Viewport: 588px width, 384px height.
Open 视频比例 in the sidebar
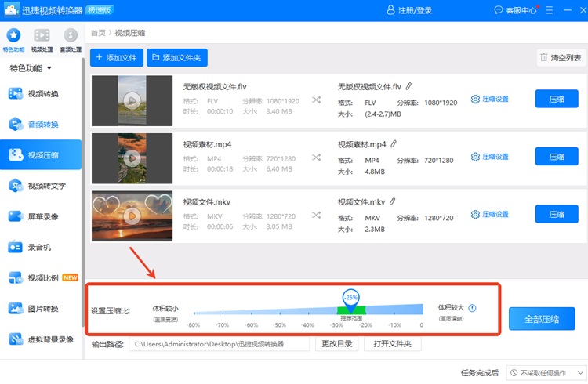coord(41,278)
